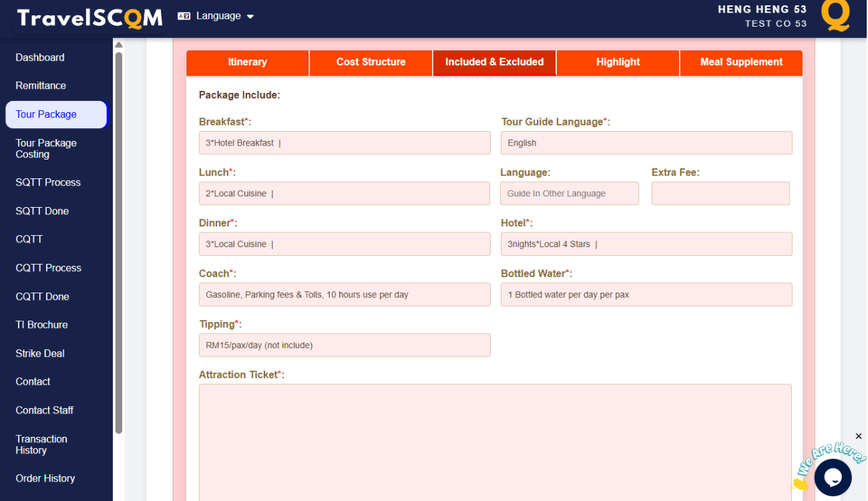Screen dimensions: 868x501
Task: Edit the Tour Guide Language field
Action: 646,143
